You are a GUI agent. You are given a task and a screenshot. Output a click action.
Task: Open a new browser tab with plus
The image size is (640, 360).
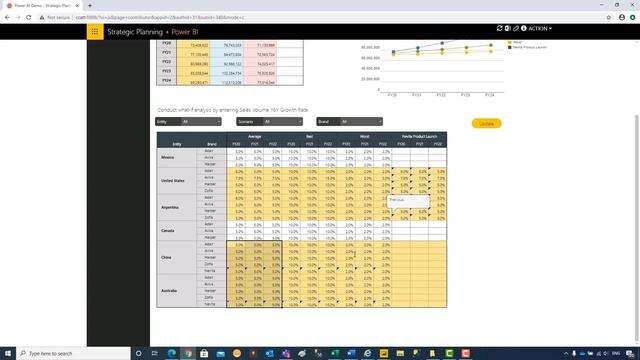click(x=90, y=6)
